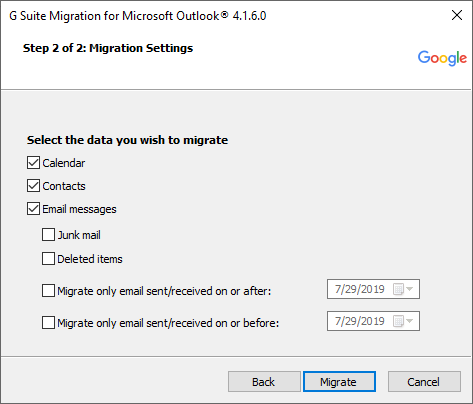Close the G Suite Migration window
The height and width of the screenshot is (404, 473).
tap(457, 15)
